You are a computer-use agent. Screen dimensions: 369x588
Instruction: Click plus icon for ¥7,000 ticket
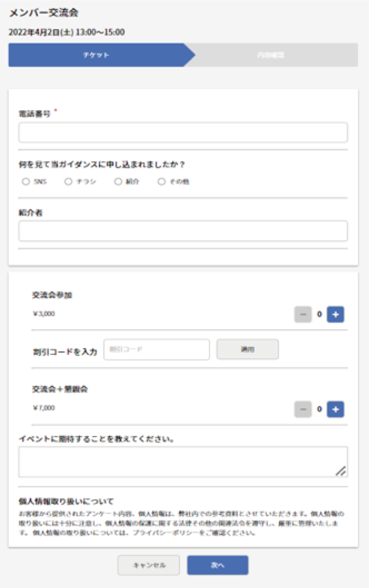tap(335, 409)
